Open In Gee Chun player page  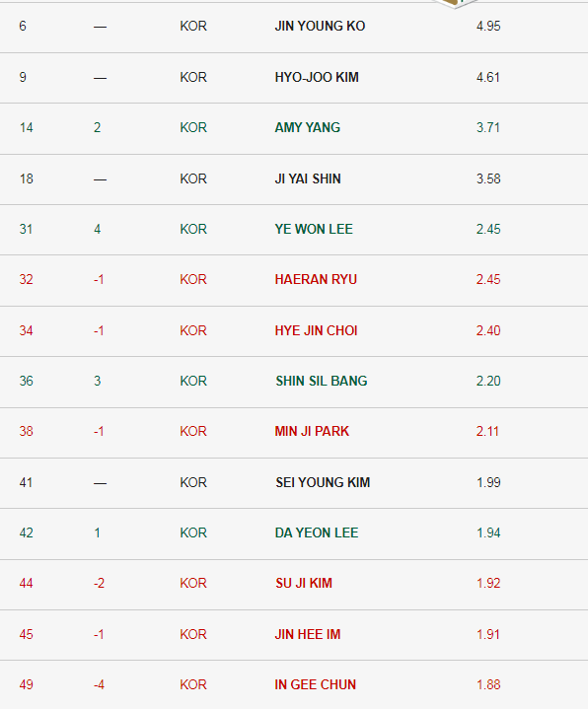[x=316, y=684]
